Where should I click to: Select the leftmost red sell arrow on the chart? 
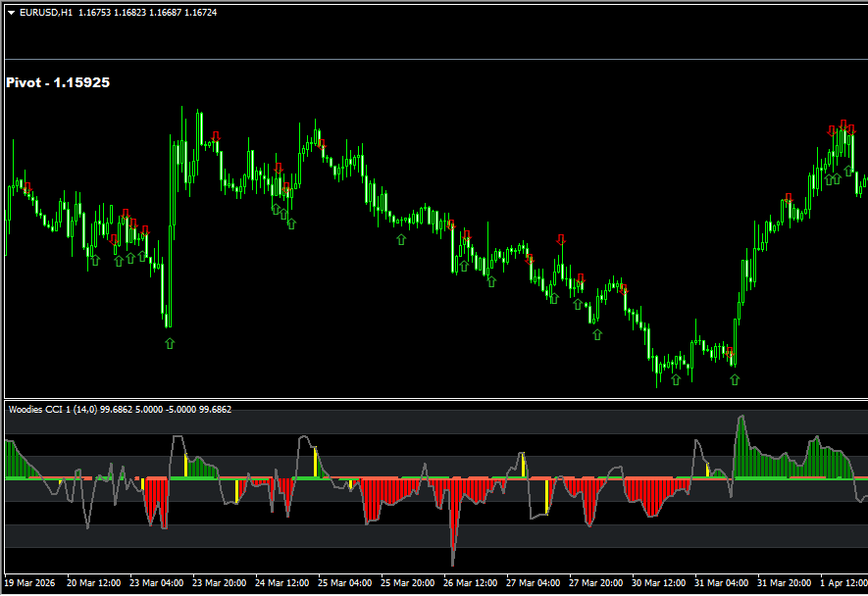pyautogui.click(x=27, y=186)
